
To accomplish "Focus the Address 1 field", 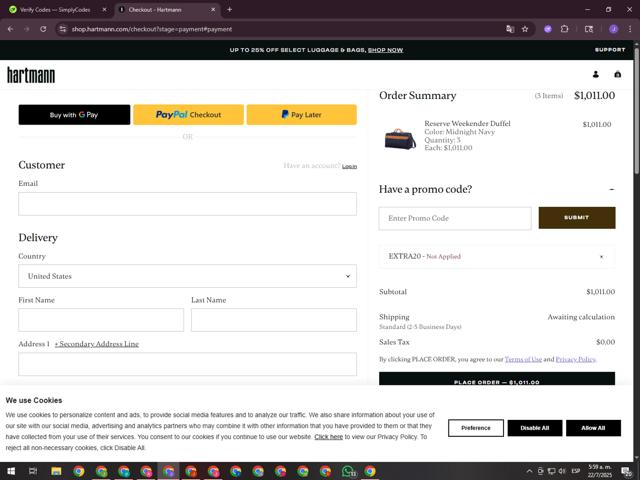I will pyautogui.click(x=187, y=364).
